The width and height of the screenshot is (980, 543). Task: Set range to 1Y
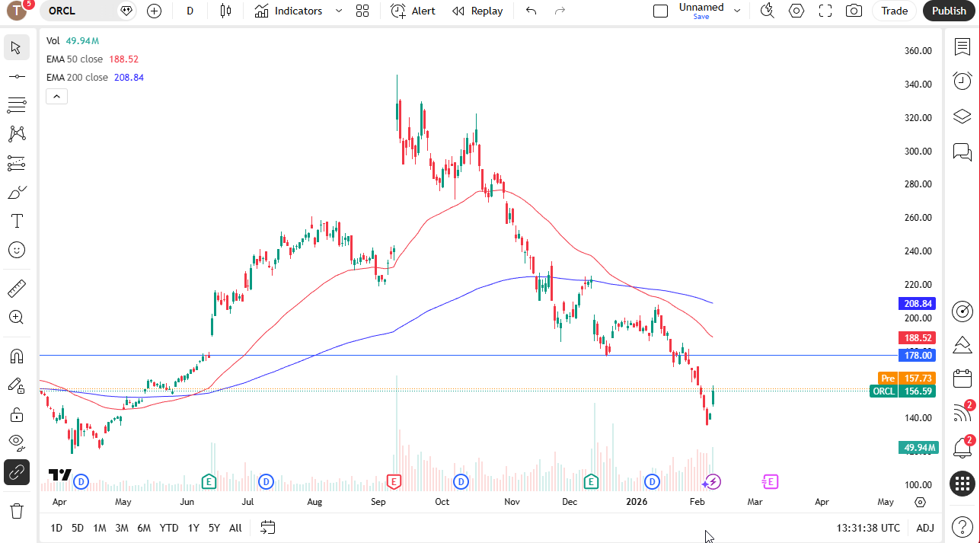click(x=193, y=528)
